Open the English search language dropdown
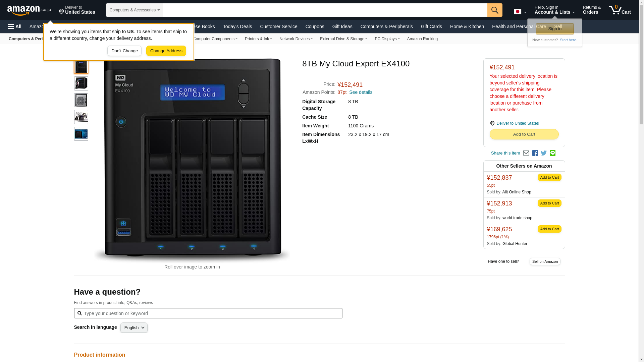 134,328
